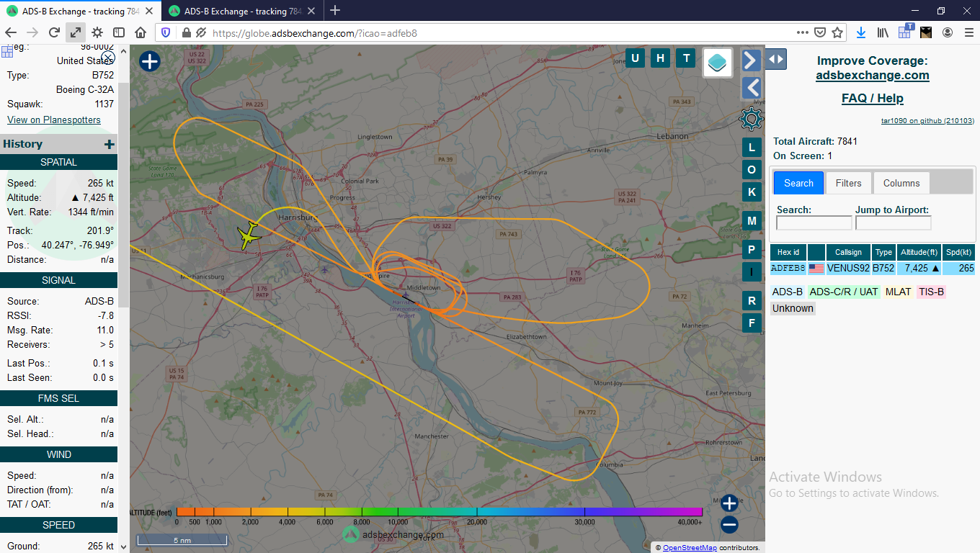Open View on Planespotters link
The image size is (980, 553).
coord(54,120)
